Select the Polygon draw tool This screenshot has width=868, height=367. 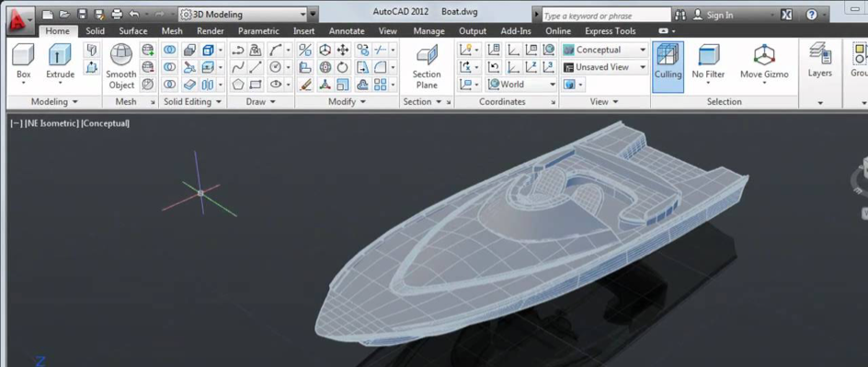click(238, 85)
